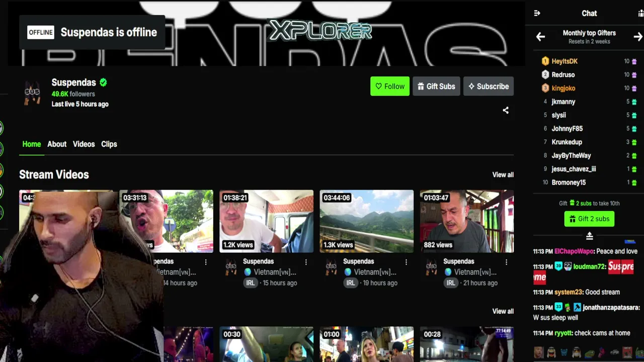Open gifter HeyItsDK's profile
Viewport: 644px width, 362px height.
pos(565,61)
